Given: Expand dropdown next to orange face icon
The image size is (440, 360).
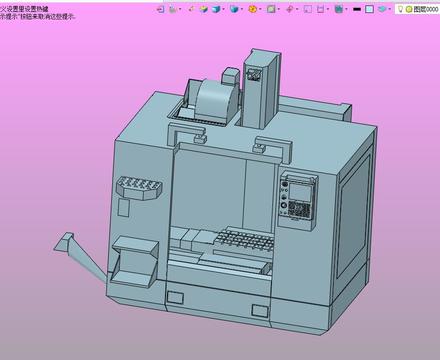Looking at the screenshot, I should point(260,9).
